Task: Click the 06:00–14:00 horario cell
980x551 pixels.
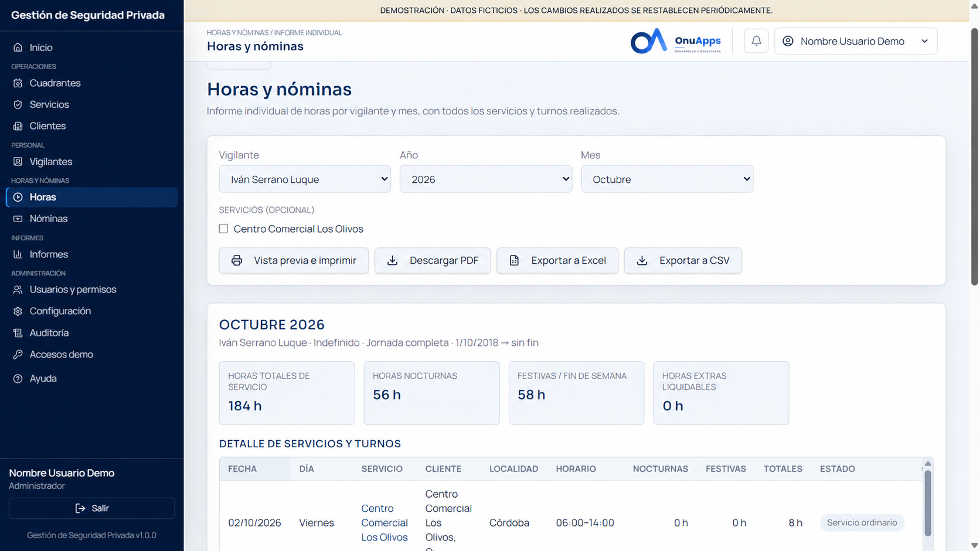Action: [585, 523]
